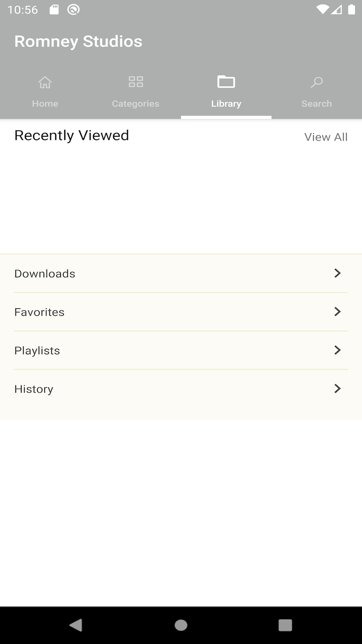Expand Favorites using its chevron arrow
This screenshot has width=362, height=644.
click(x=337, y=312)
